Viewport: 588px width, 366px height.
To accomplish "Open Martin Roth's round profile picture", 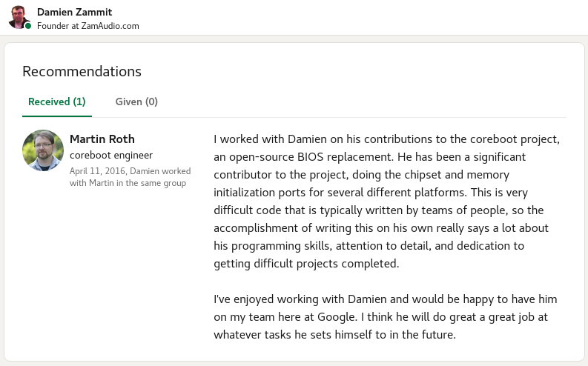I will (x=43, y=150).
